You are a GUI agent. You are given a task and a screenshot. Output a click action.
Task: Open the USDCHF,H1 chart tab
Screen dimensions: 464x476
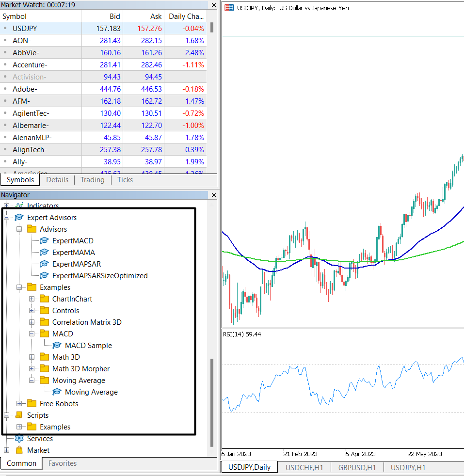304,467
